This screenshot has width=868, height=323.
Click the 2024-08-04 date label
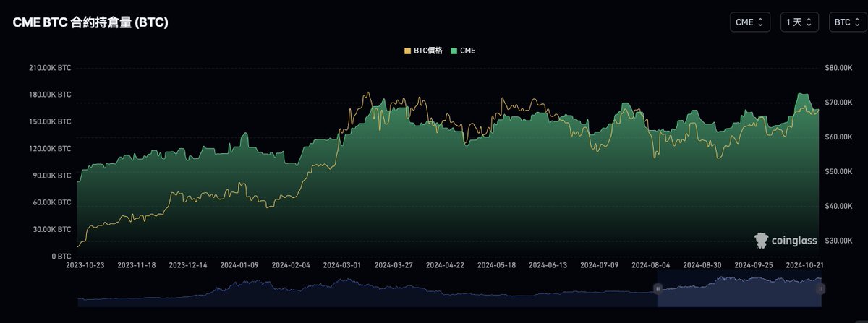(x=651, y=265)
